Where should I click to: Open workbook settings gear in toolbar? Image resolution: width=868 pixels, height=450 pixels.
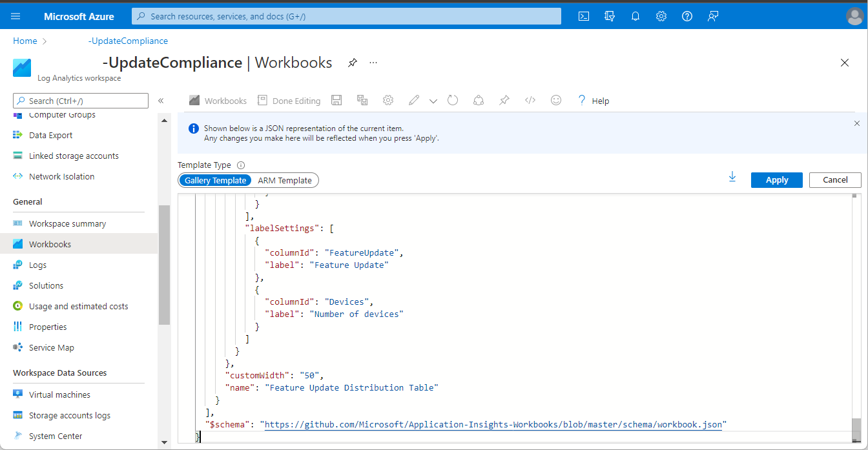[x=388, y=100]
